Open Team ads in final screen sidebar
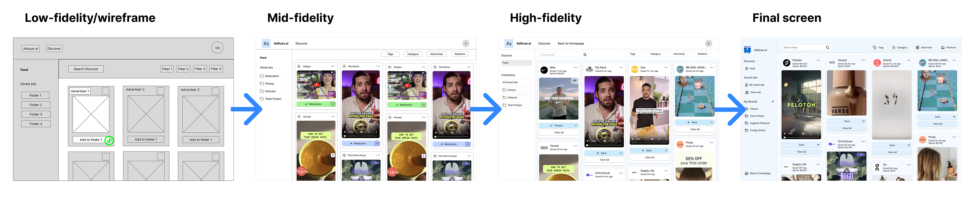980x198 pixels. click(753, 92)
